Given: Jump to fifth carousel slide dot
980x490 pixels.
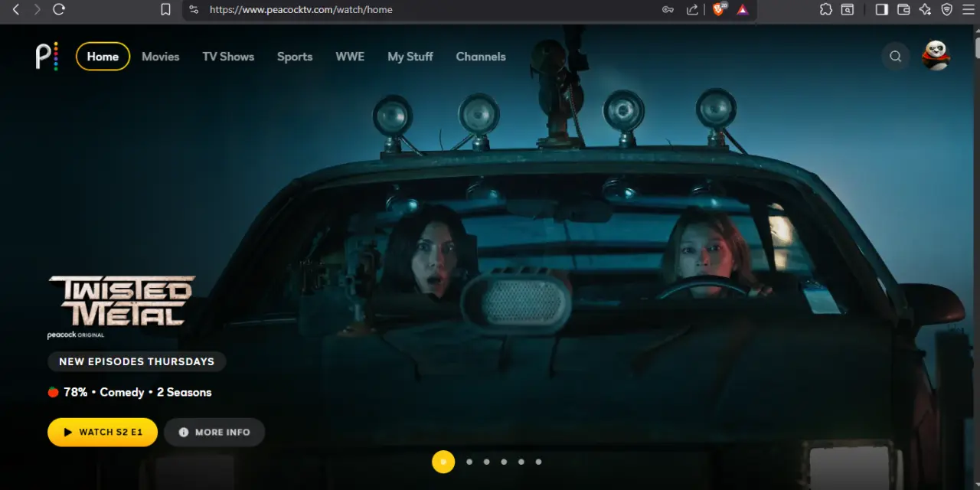Looking at the screenshot, I should point(521,462).
